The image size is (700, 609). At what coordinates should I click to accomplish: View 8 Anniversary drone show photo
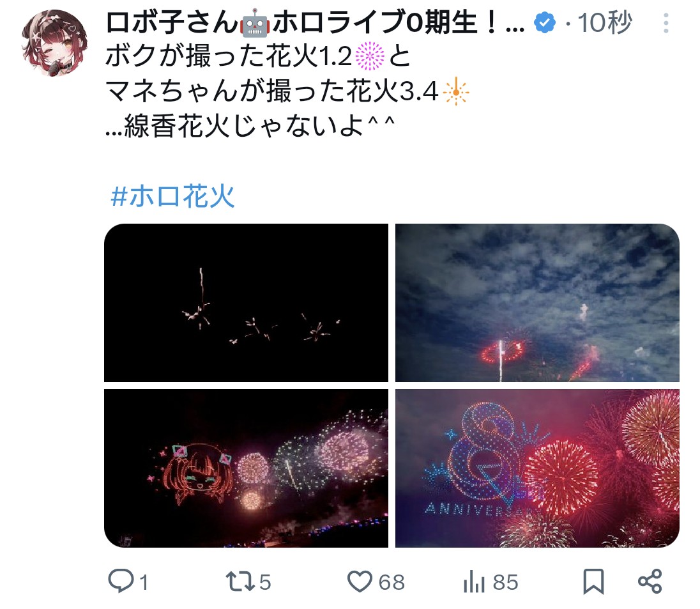(x=538, y=468)
